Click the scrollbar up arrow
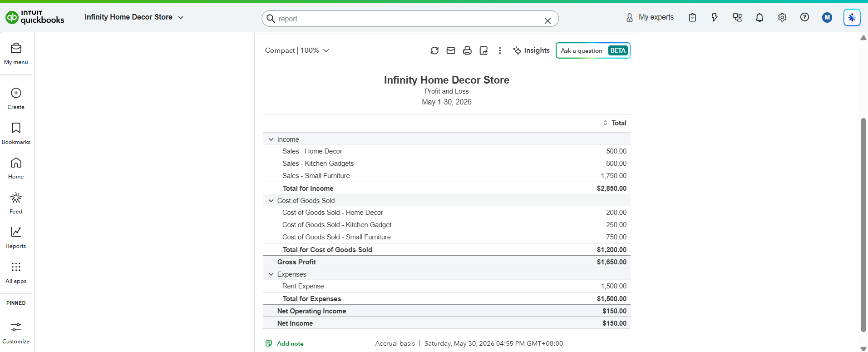This screenshot has width=868, height=352. pyautogui.click(x=863, y=38)
